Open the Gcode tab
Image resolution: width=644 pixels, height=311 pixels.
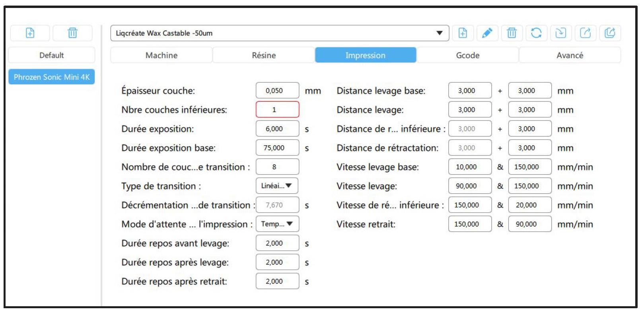pyautogui.click(x=468, y=55)
